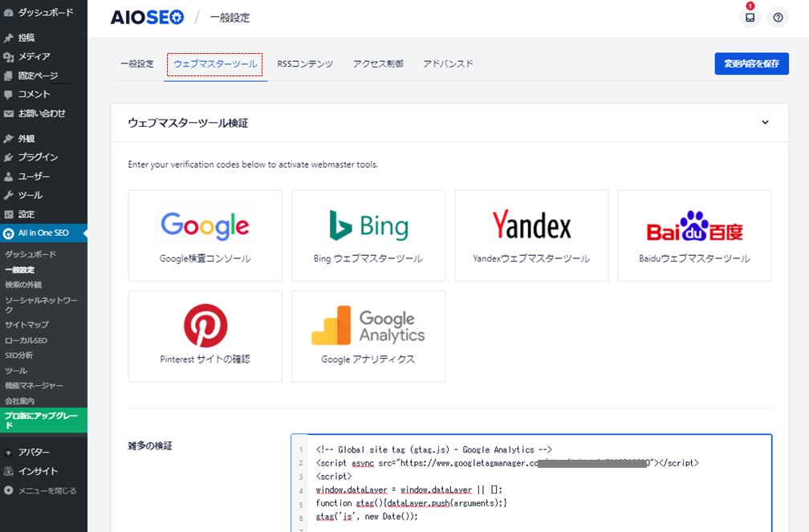Click the 投稿 pin icon in the sidebar

click(8, 38)
